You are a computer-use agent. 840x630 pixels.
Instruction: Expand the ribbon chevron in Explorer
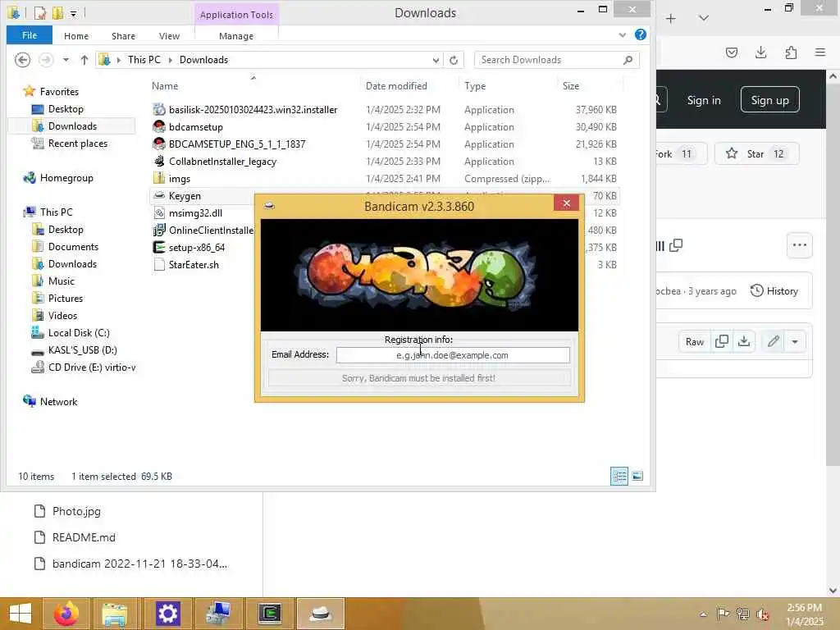(x=622, y=34)
